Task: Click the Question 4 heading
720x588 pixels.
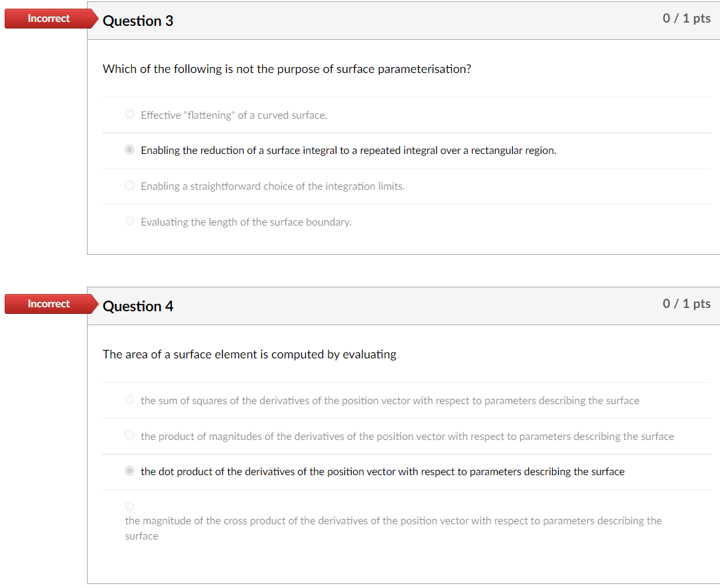Action: 138,306
